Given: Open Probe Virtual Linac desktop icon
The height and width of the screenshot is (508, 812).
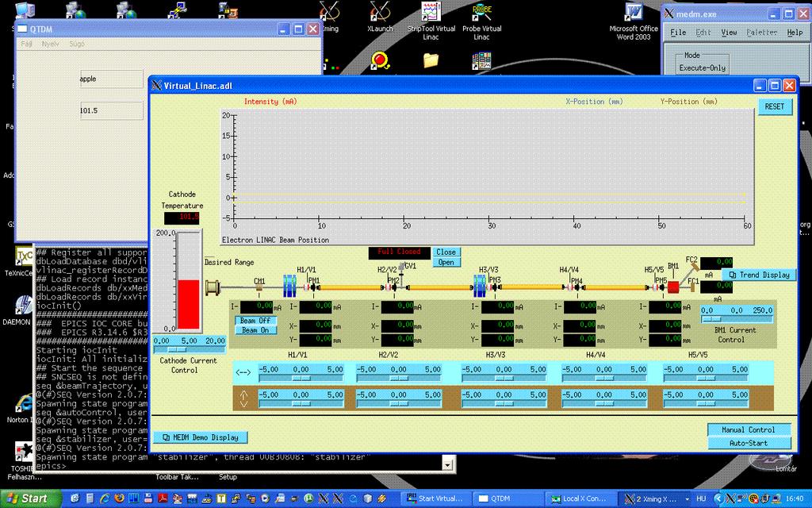Looking at the screenshot, I should coord(481,21).
